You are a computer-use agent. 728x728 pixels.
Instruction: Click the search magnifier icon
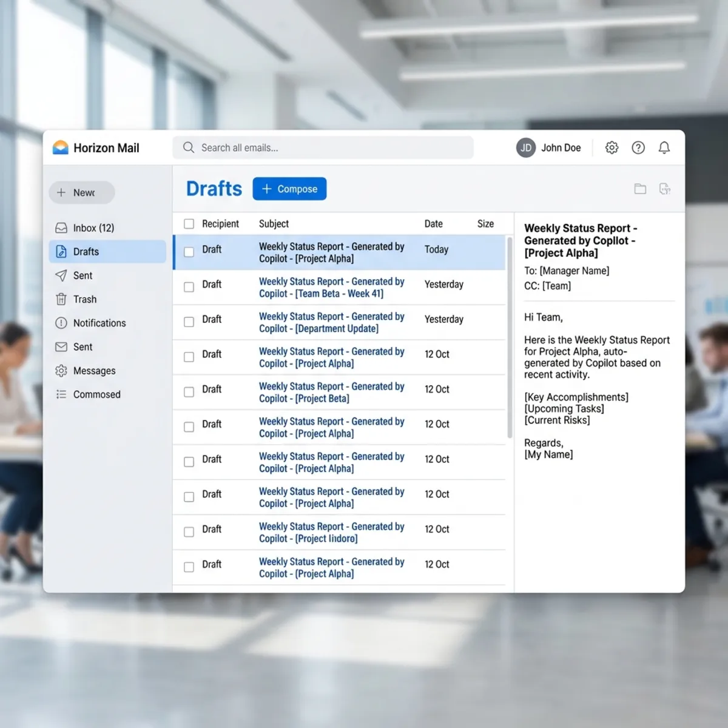[x=189, y=147]
